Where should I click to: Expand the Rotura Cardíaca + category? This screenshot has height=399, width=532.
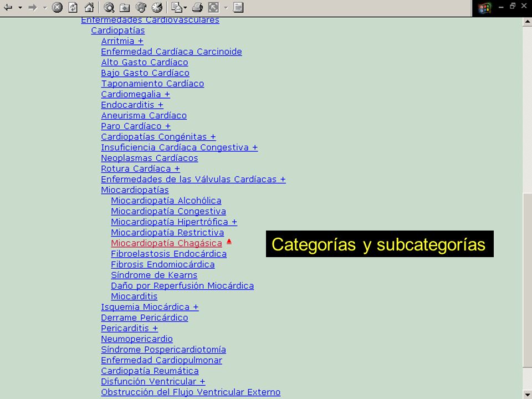coord(140,168)
